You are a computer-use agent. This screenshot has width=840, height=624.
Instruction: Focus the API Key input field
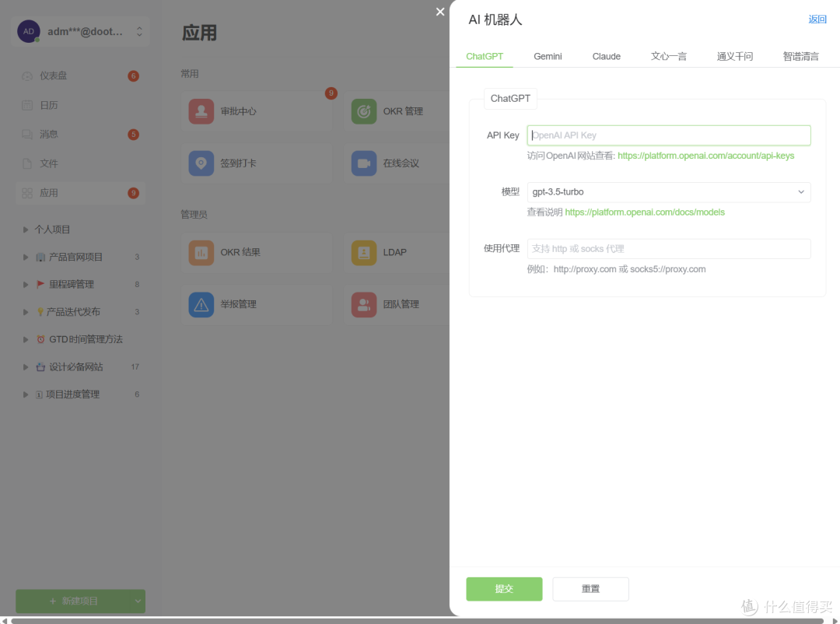[669, 135]
